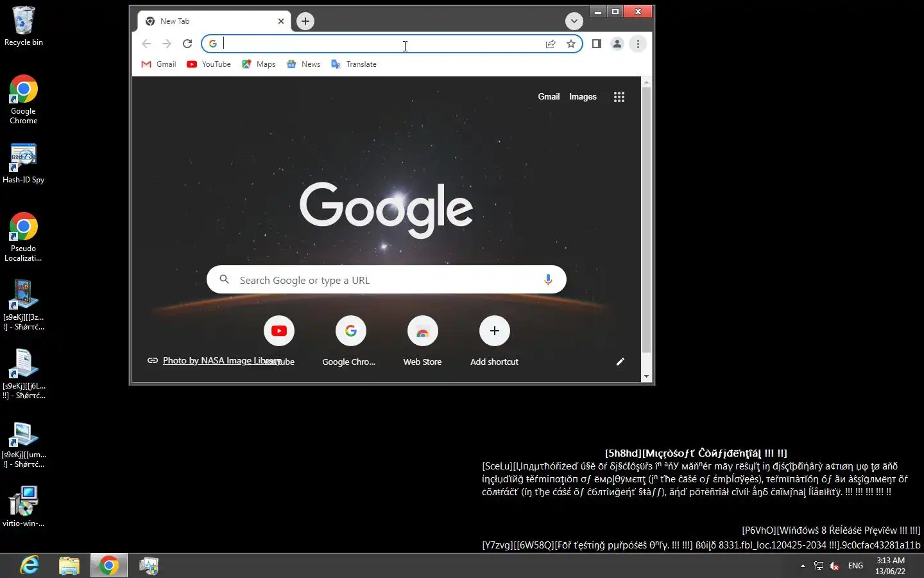This screenshot has width=924, height=578.
Task: Click the Add shortcut button
Action: click(x=494, y=340)
